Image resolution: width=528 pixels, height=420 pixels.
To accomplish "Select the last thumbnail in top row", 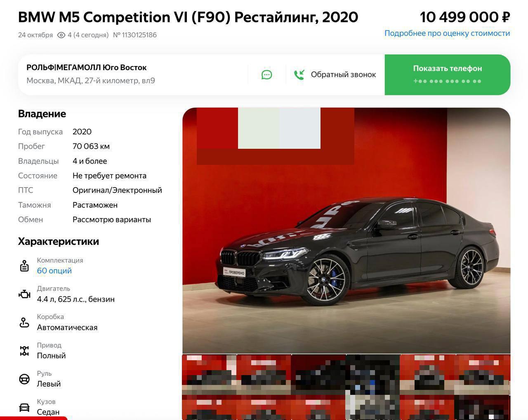I will click(x=483, y=374).
